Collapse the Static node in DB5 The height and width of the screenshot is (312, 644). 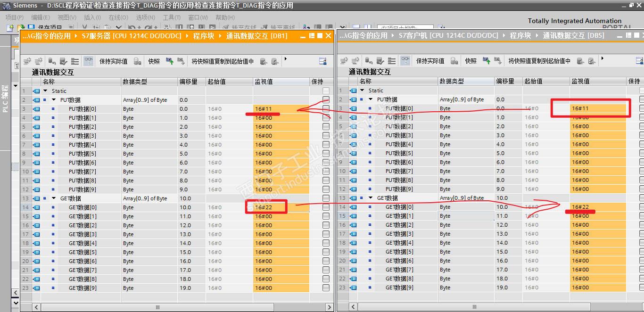coord(363,90)
